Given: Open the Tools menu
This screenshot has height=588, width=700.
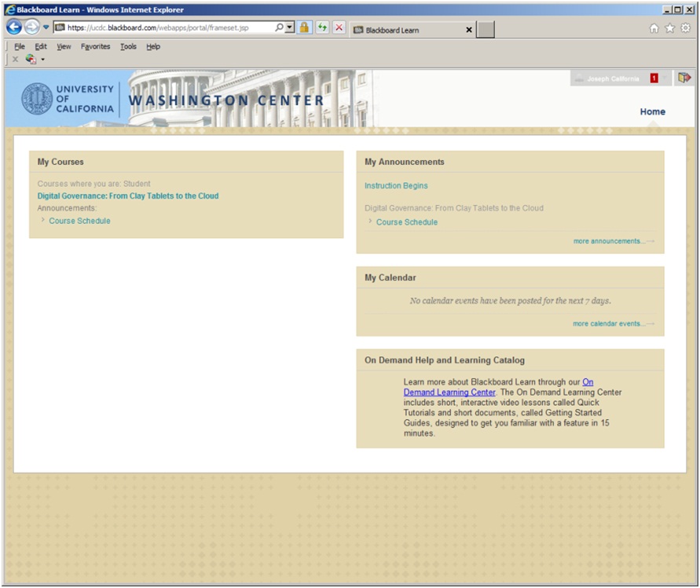Looking at the screenshot, I should [128, 46].
